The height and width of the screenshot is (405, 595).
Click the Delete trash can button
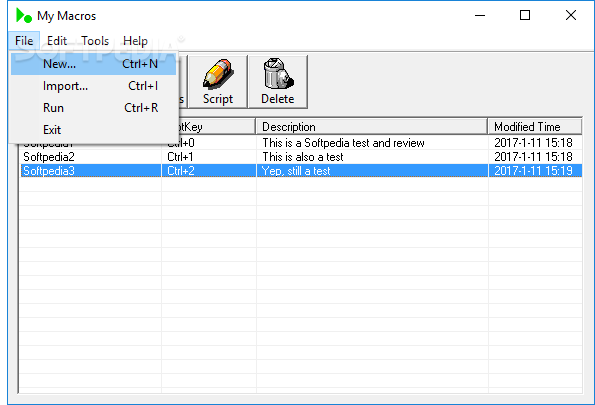[278, 82]
